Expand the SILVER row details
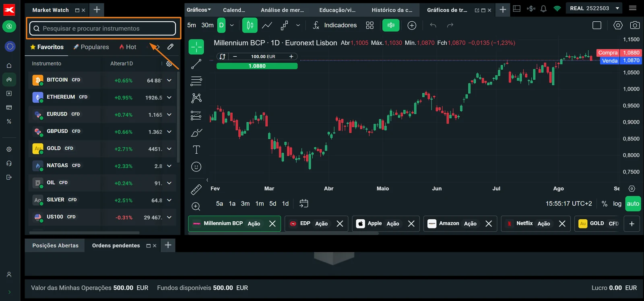This screenshot has width=644, height=301. pyautogui.click(x=169, y=200)
